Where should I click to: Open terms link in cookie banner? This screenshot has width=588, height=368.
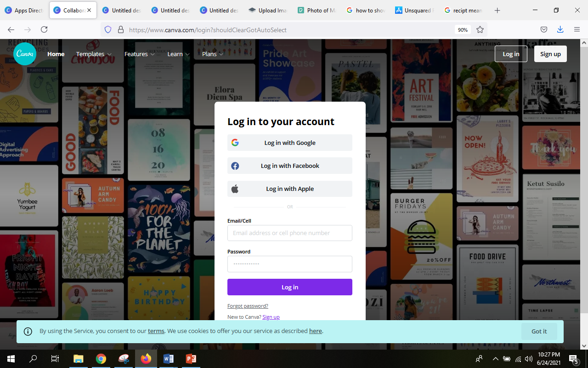156,331
